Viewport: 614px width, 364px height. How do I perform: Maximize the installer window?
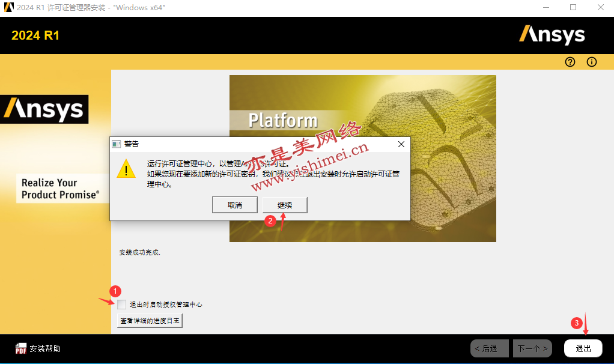pyautogui.click(x=573, y=7)
